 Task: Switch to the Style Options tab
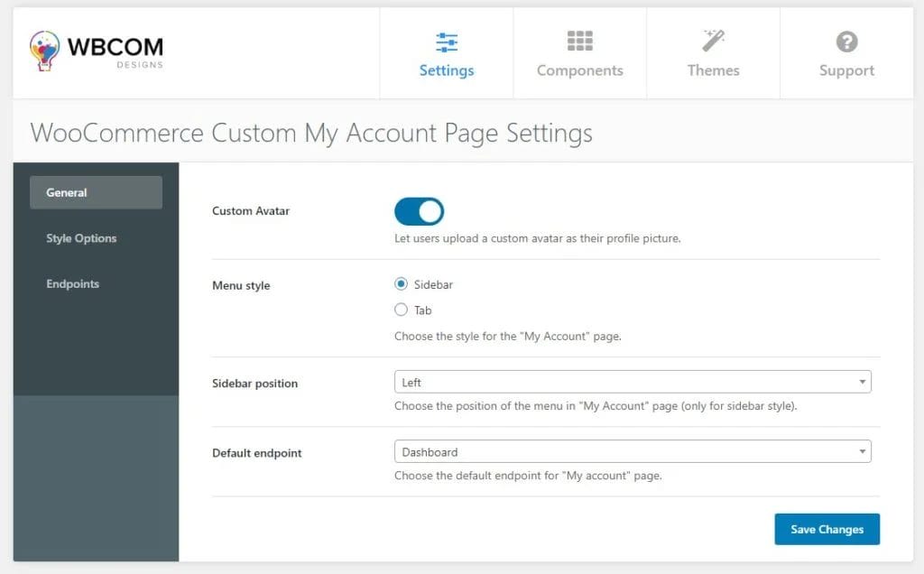click(x=81, y=238)
